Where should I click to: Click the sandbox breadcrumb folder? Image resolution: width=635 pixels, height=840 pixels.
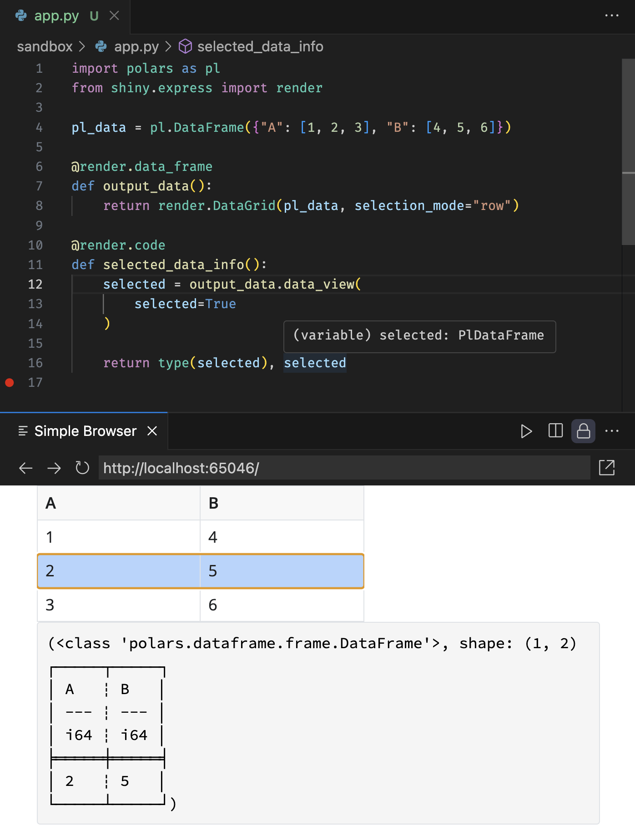(45, 46)
